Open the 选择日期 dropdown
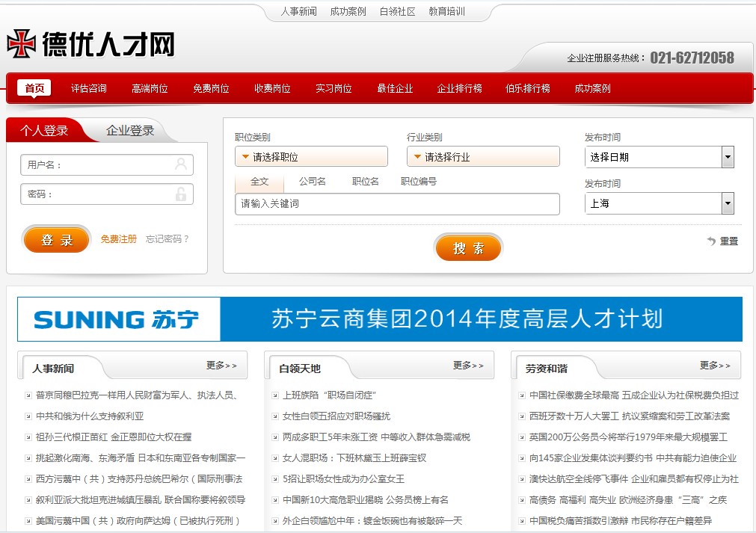This screenshot has width=756, height=533. [660, 157]
